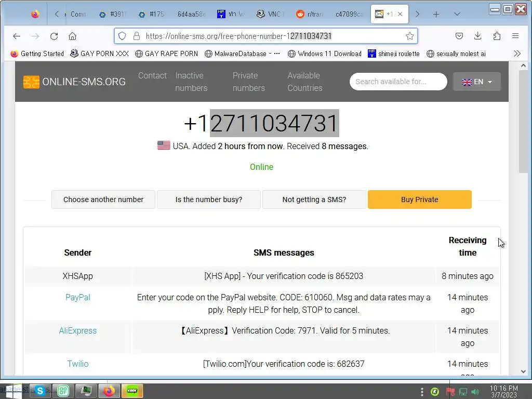Image resolution: width=532 pixels, height=399 pixels.
Task: Close the current +1 tab
Action: [400, 14]
